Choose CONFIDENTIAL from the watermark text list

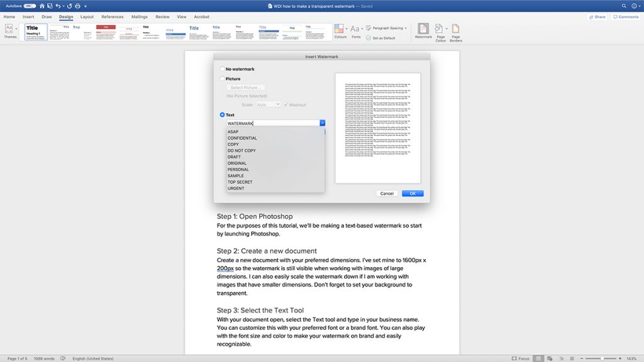(242, 138)
